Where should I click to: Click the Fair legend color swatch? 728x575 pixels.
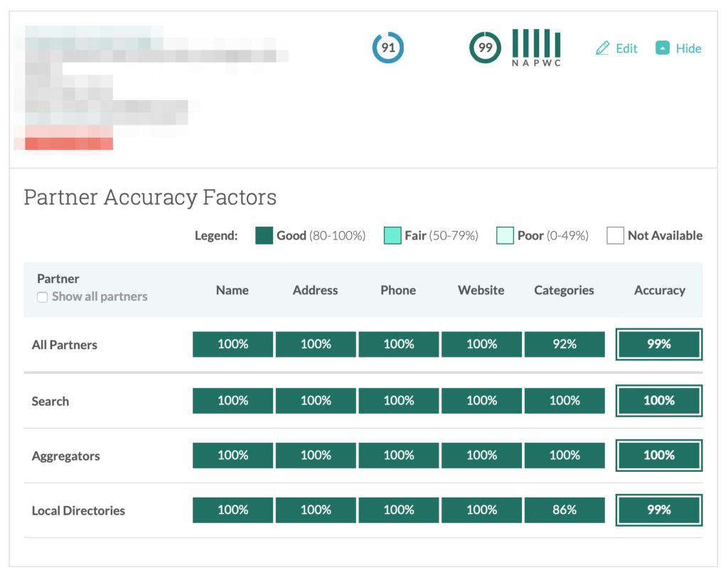tap(392, 236)
